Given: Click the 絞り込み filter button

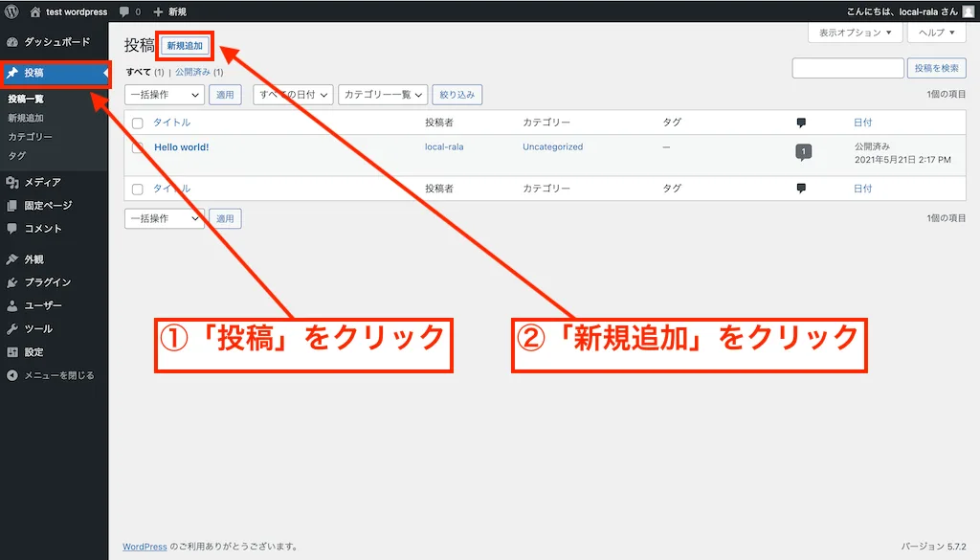Looking at the screenshot, I should click(457, 95).
